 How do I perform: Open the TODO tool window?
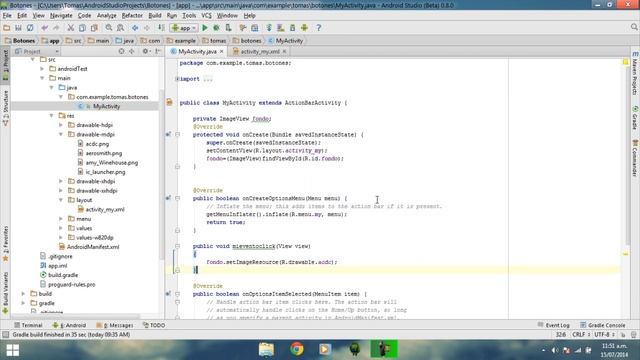click(154, 325)
